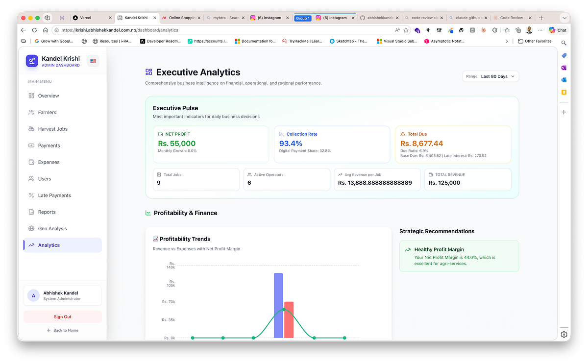Go to Late Payments in the sidebar
The height and width of the screenshot is (364, 588).
pyautogui.click(x=62, y=195)
